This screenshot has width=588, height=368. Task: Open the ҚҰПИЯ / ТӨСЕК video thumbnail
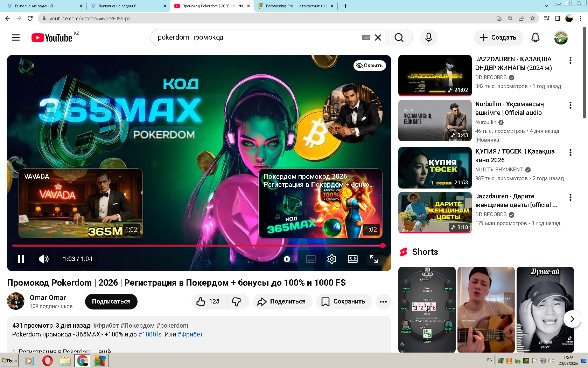[435, 168]
